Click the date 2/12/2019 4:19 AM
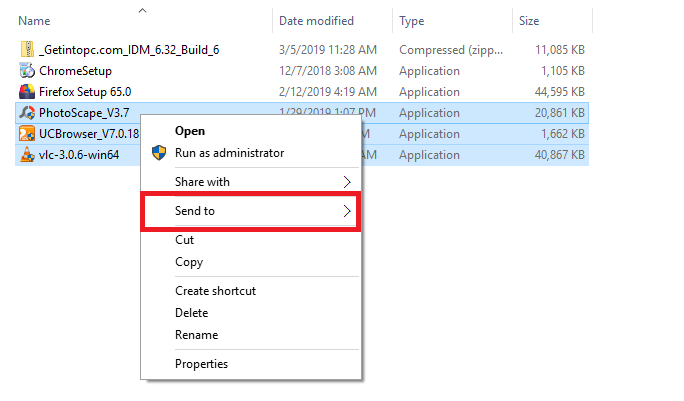Image resolution: width=684 pixels, height=401 pixels. 328,92
